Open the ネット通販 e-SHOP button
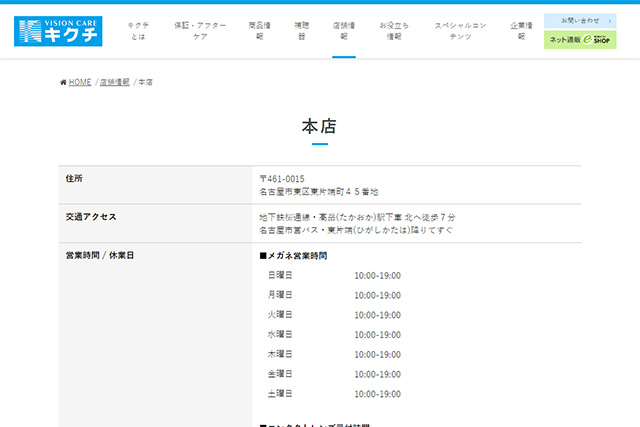Image resolution: width=640 pixels, height=427 pixels. 580,40
